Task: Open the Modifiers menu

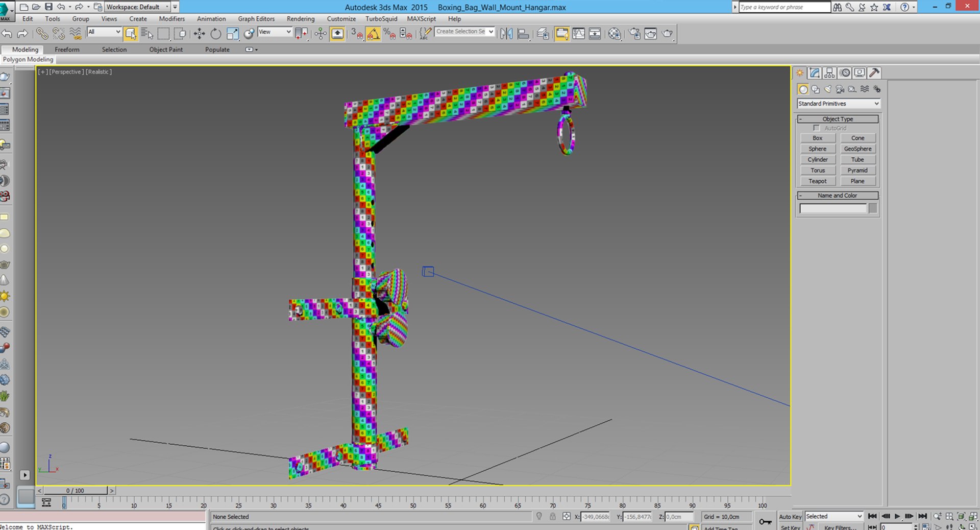Action: coord(172,19)
